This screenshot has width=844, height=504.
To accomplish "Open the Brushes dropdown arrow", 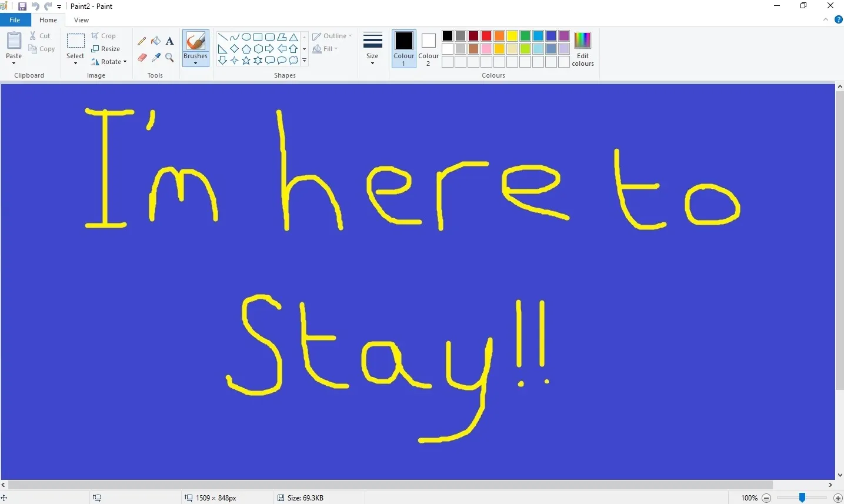I will tap(195, 64).
